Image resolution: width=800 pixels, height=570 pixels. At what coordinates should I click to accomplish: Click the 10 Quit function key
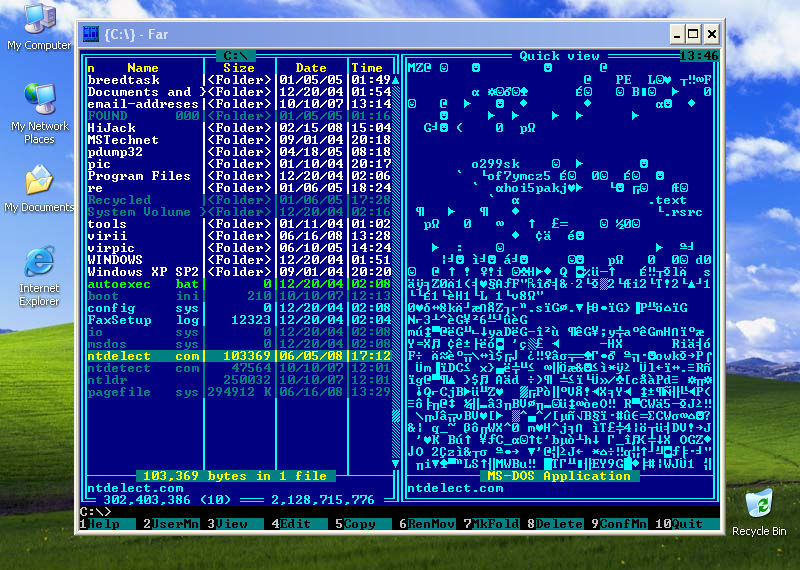click(x=687, y=524)
